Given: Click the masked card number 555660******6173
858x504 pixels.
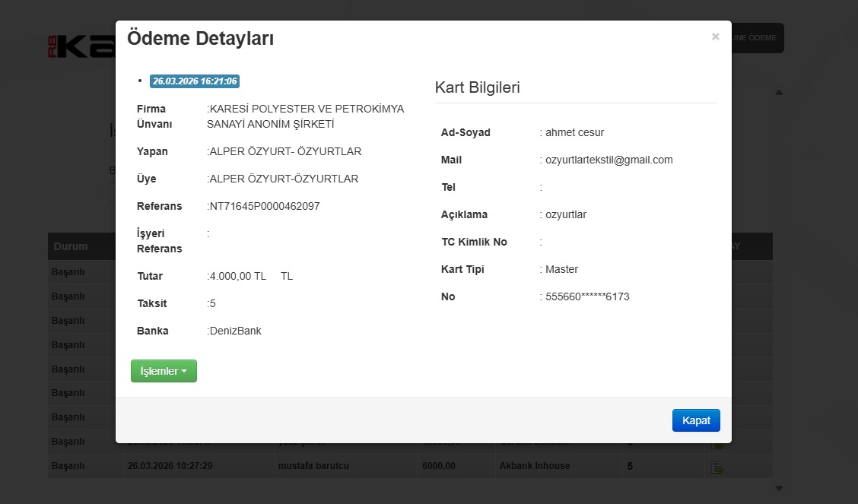Looking at the screenshot, I should tap(587, 296).
